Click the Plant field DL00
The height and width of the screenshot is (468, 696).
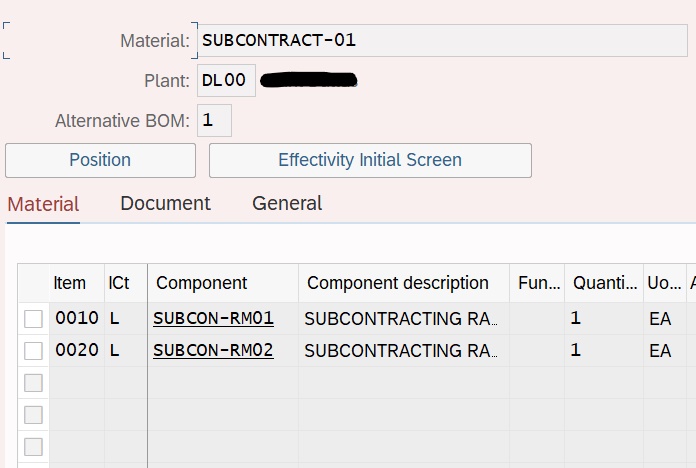[x=226, y=81]
